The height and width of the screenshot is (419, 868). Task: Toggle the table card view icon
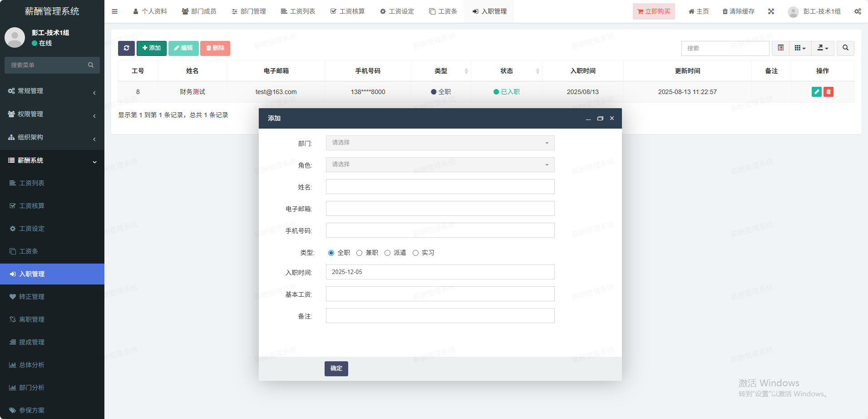click(x=781, y=48)
